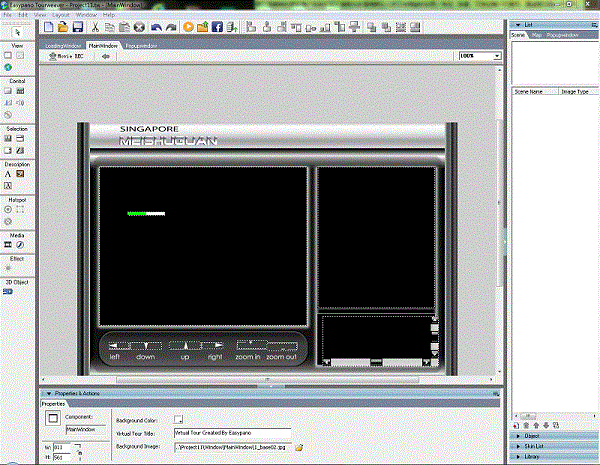Undo the last action with the blue arrow

(156, 27)
